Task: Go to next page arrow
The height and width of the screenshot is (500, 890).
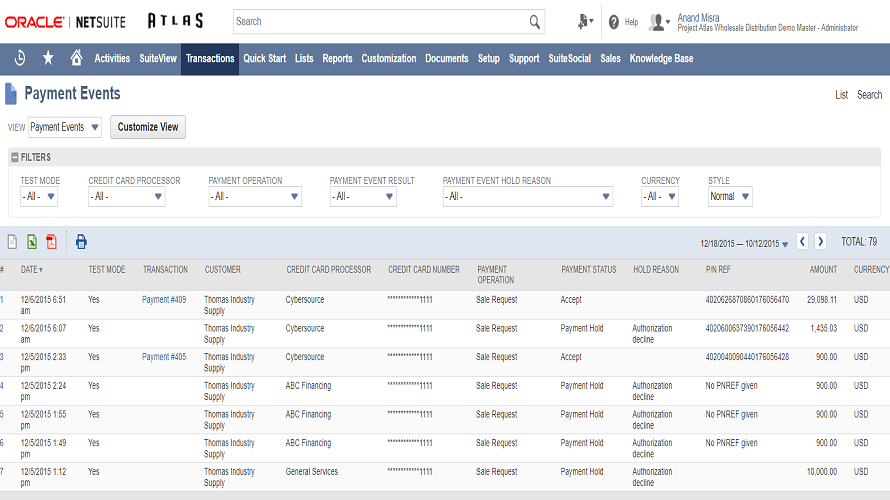Action: (820, 242)
